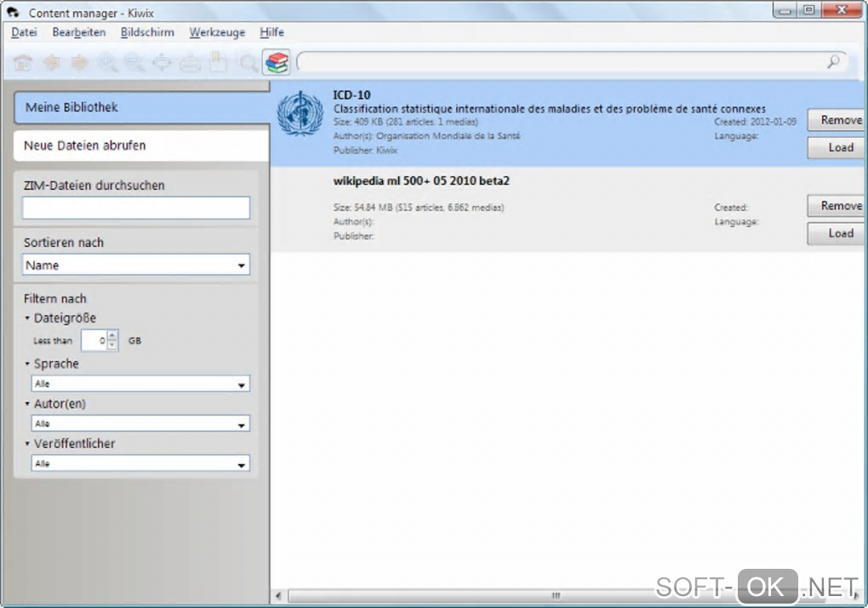
Task: Switch to the Neue Dateien abrufen tab
Action: [142, 146]
